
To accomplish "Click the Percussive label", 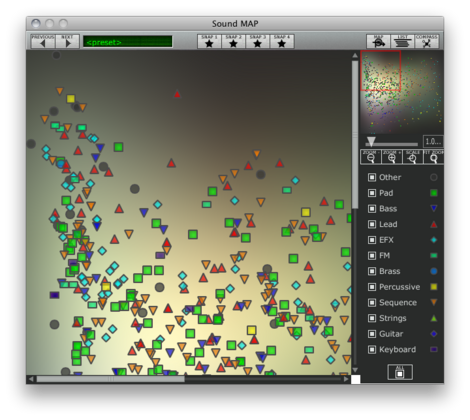I will (x=399, y=287).
